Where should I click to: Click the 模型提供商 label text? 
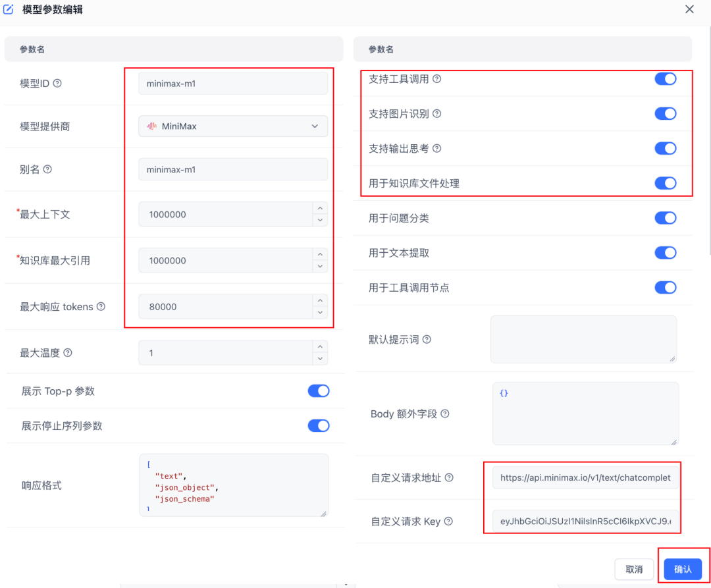click(45, 126)
